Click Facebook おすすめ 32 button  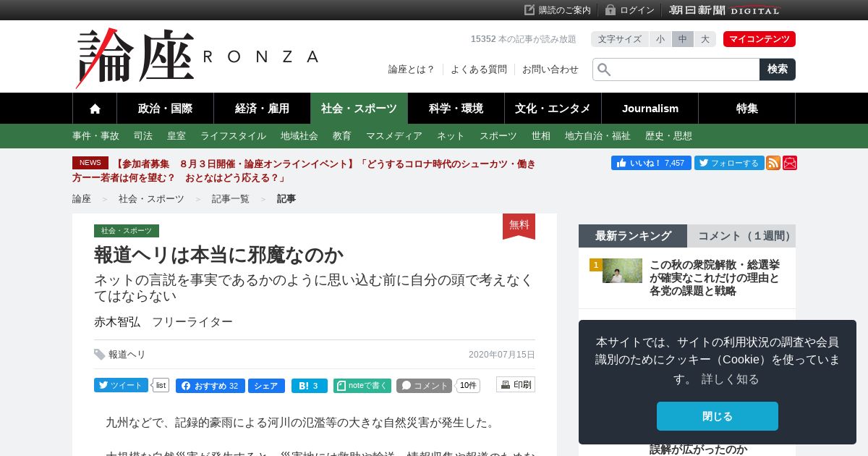(210, 386)
